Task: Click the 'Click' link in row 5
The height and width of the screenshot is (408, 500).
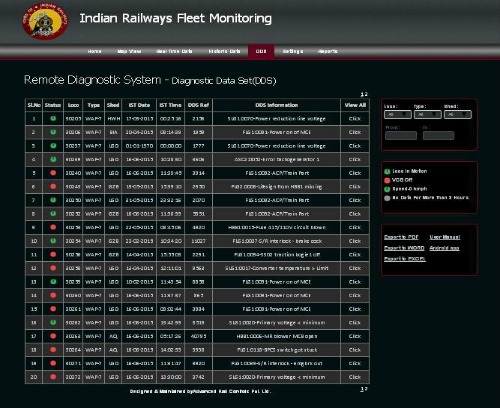Action: tap(355, 173)
